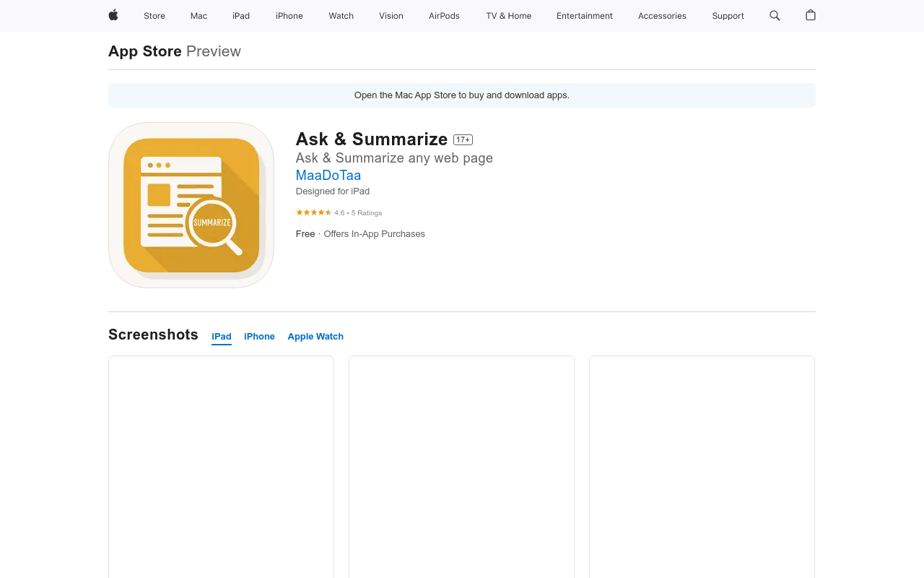This screenshot has height=578, width=924.
Task: Open the Entertainment menu
Action: click(x=585, y=16)
